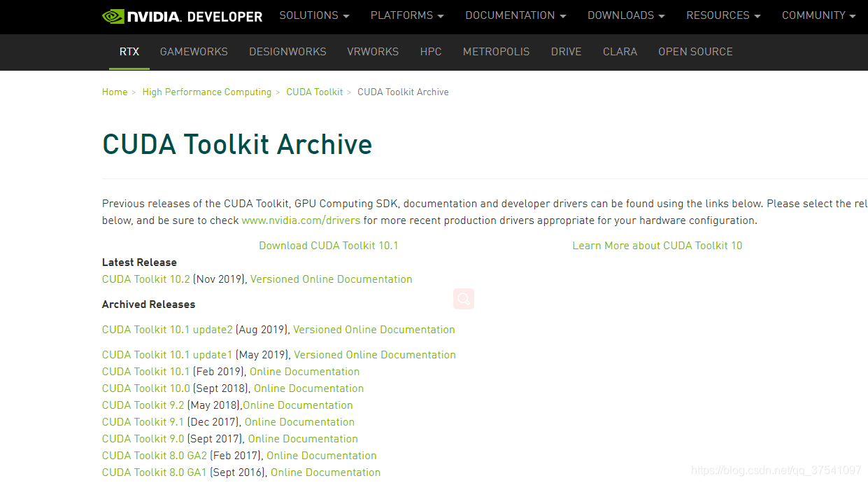
Task: Open CUDA Toolkit 10.2 release link
Action: [x=146, y=279]
